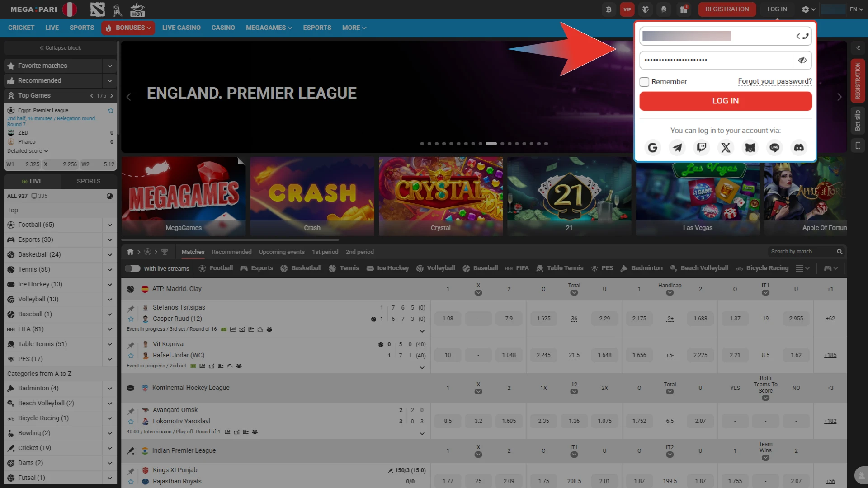Click the Search by match field

[x=802, y=252]
